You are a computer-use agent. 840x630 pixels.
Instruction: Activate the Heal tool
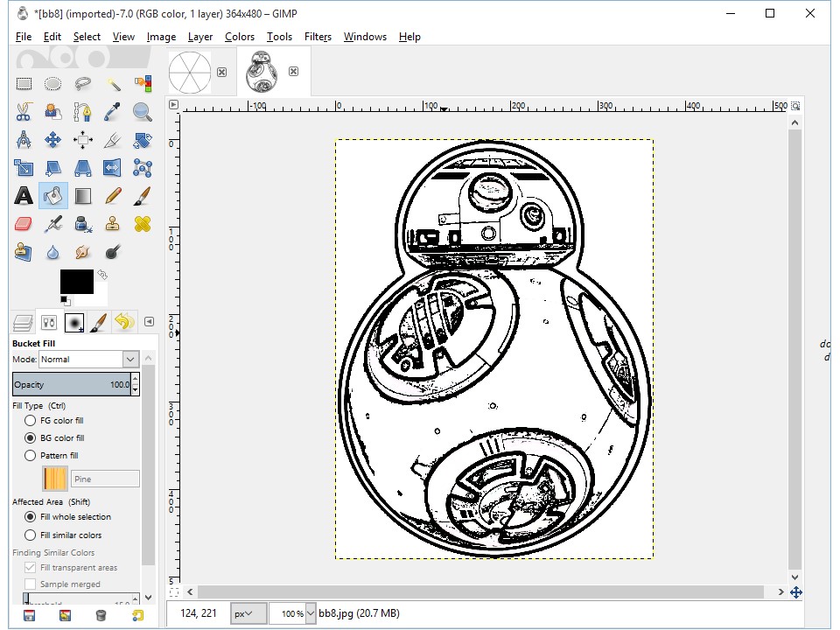click(143, 224)
